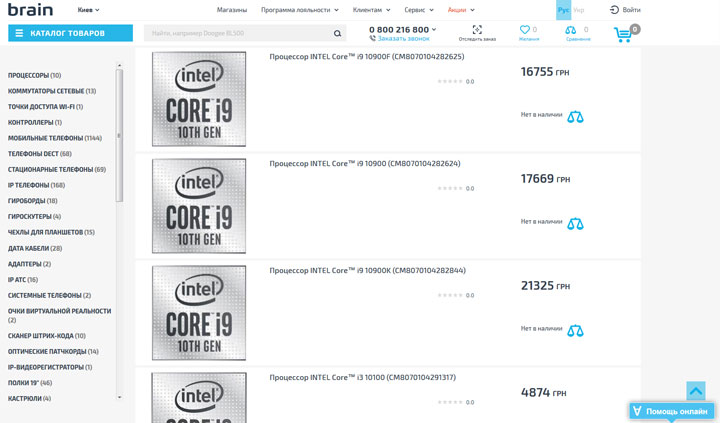The image size is (720, 423).
Task: Select the СКАНЕР ШТРИХ-КОДА category
Action: click(x=47, y=336)
